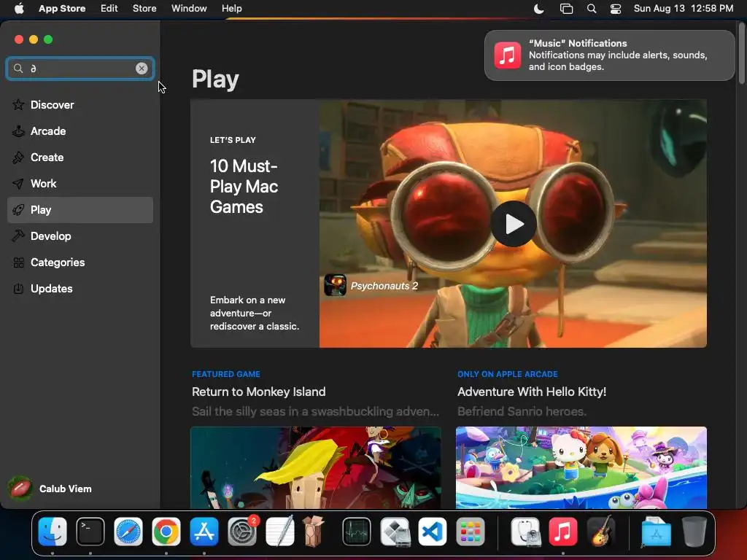
Task: Click the Updates download icon in sidebar
Action: point(18,289)
